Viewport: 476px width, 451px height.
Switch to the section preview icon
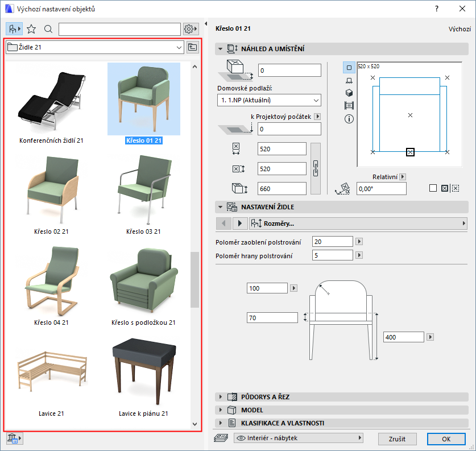click(349, 81)
